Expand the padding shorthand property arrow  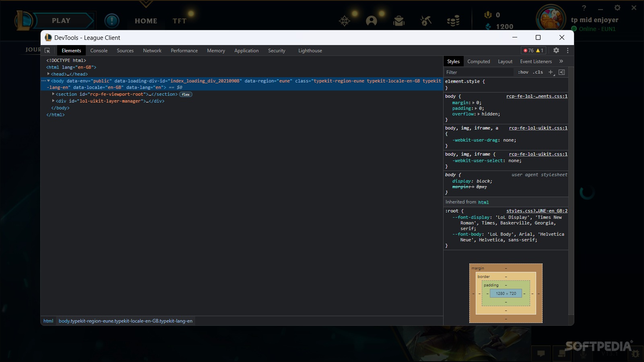click(476, 108)
